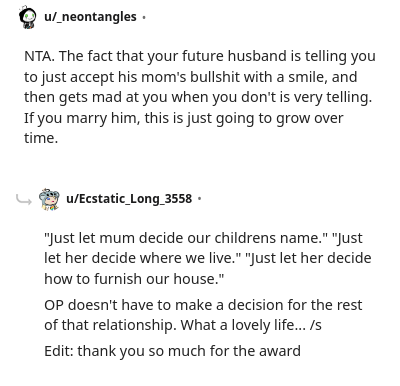Viewport: 400px width, 386px height.
Task: Click the Ecstatic_Long_3558 user avatar
Action: (x=49, y=199)
